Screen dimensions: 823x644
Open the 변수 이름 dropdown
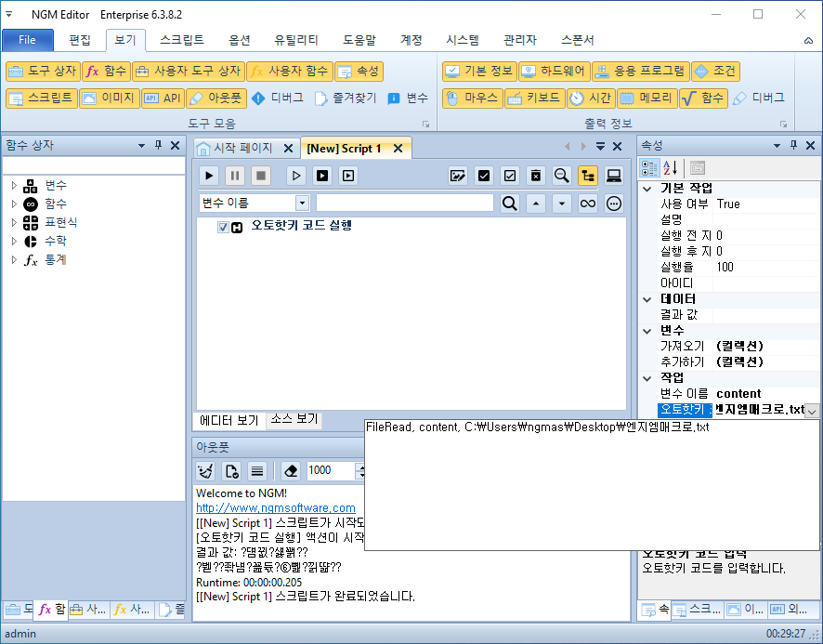click(x=303, y=203)
